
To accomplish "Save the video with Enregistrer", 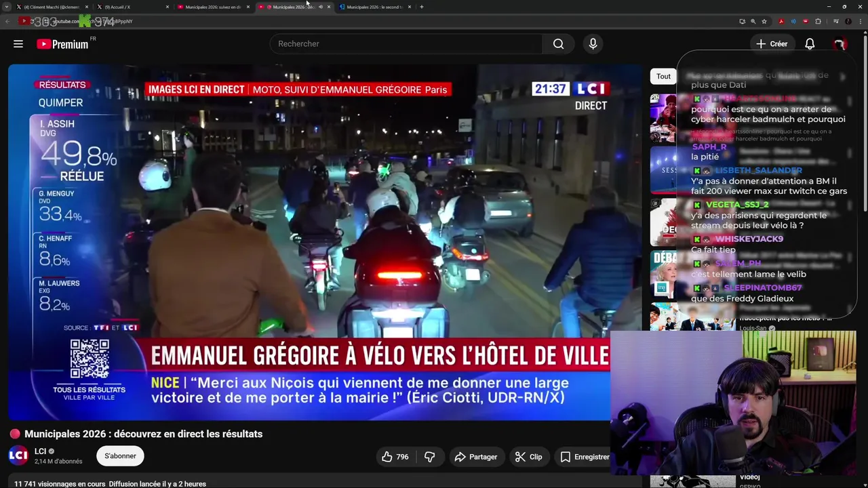I will [585, 457].
